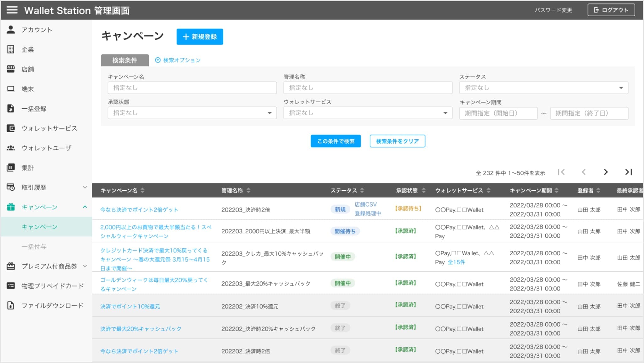Click the ウォレットサービス wallet icon
644x363 pixels.
tap(11, 128)
